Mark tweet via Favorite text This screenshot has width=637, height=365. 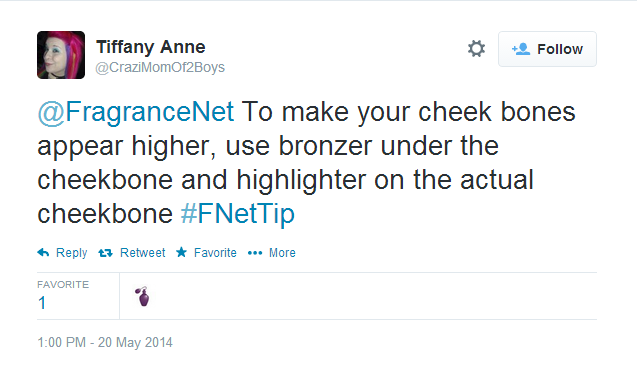tap(215, 253)
